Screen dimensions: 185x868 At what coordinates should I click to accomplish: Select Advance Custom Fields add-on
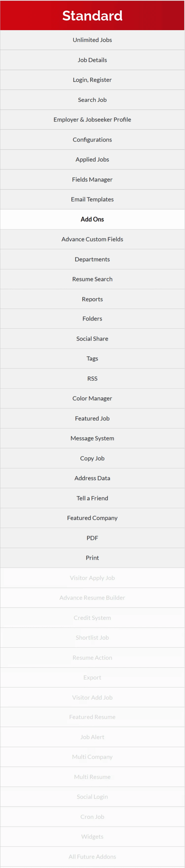pyautogui.click(x=92, y=239)
